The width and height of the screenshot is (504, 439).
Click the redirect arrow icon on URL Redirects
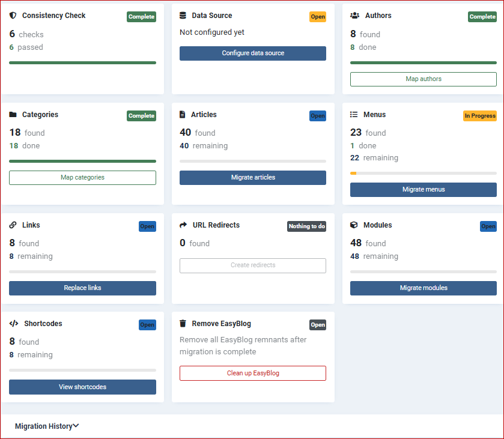pos(184,225)
